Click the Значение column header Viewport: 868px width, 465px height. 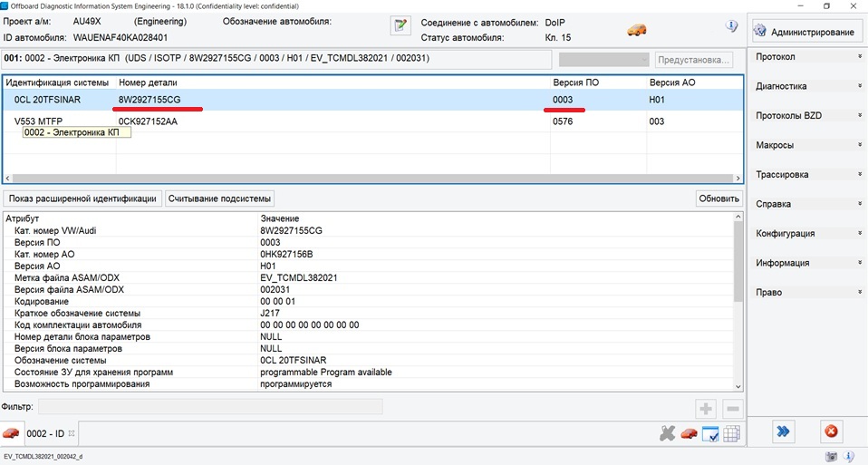pos(280,218)
